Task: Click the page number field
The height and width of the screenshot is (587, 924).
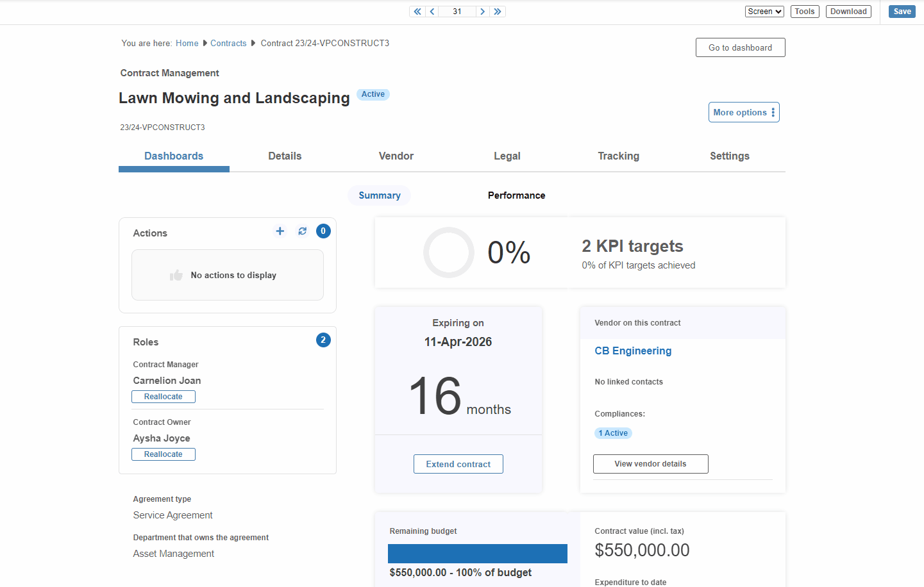Action: [x=457, y=12]
